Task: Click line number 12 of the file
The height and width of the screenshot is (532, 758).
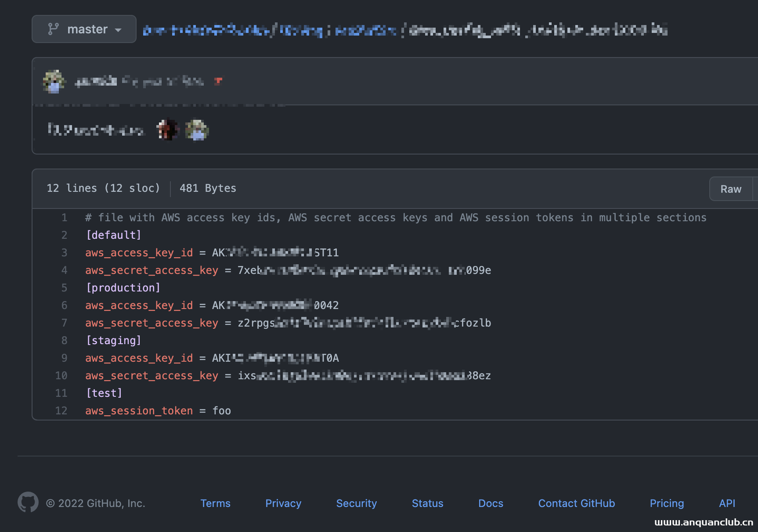Action: pos(61,411)
